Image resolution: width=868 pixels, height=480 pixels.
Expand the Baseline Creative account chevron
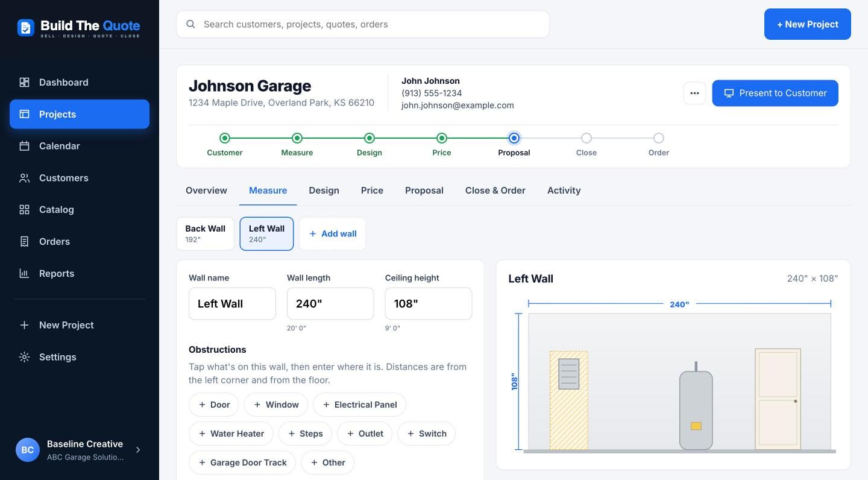point(138,450)
